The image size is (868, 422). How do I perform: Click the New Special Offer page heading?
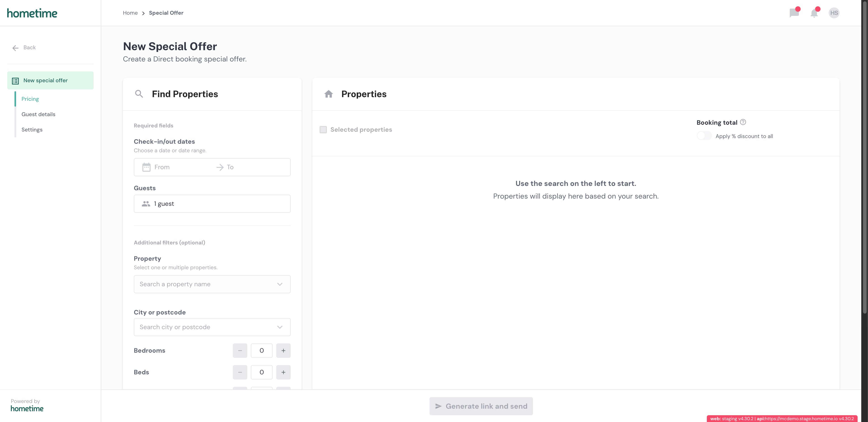click(x=170, y=47)
